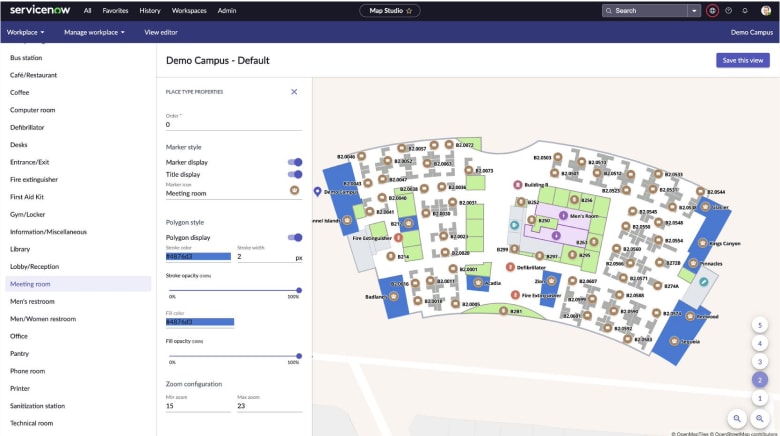The height and width of the screenshot is (436, 780).
Task: Expand the Manage workplace dropdown
Action: [94, 32]
